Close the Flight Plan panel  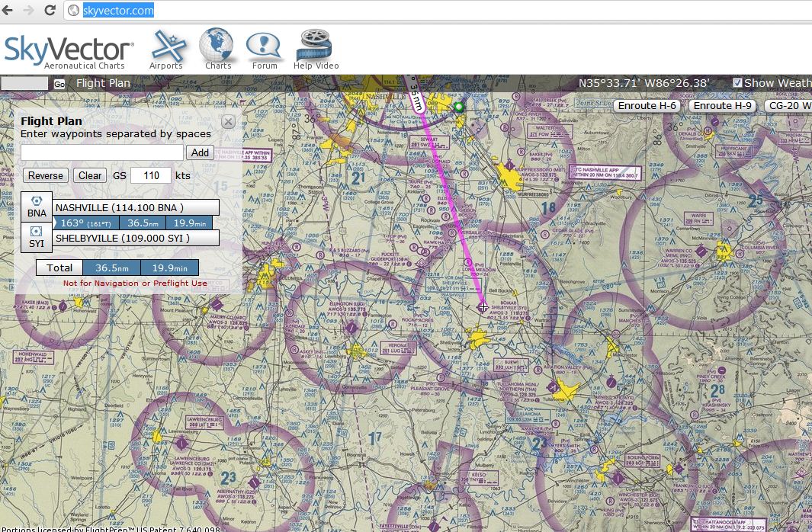228,122
